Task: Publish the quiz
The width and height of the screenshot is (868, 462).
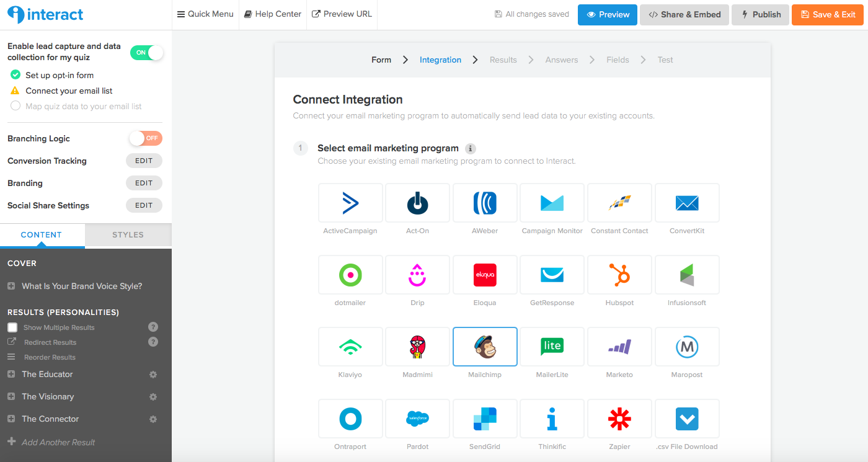Action: pos(760,14)
